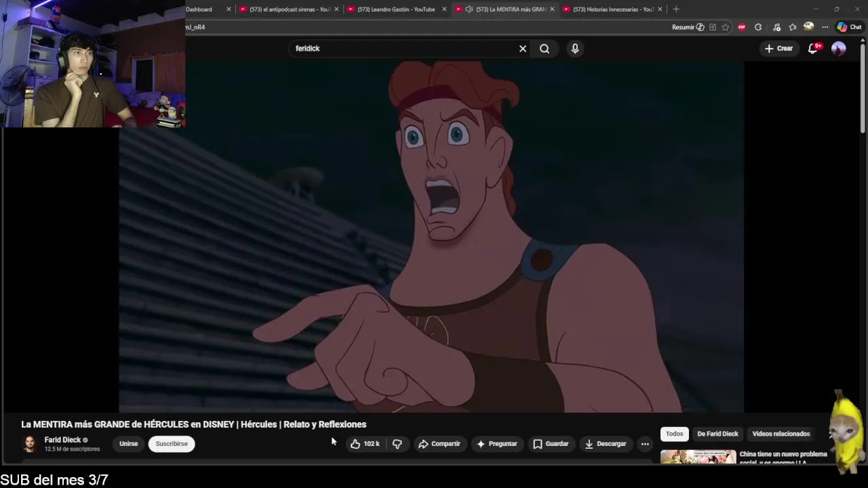Click the Hercules video player

click(x=431, y=237)
